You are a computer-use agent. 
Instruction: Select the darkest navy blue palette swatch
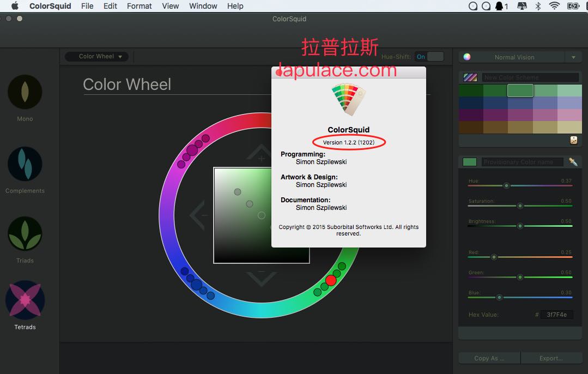tap(471, 103)
